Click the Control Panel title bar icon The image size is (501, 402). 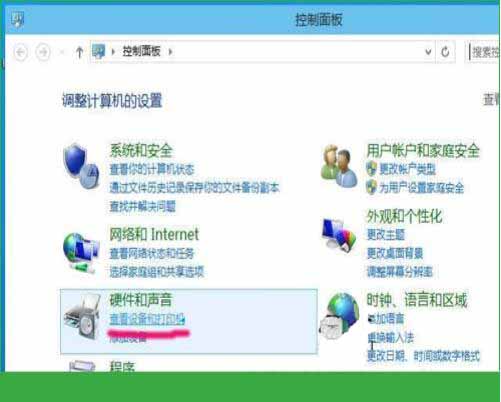pos(17,20)
